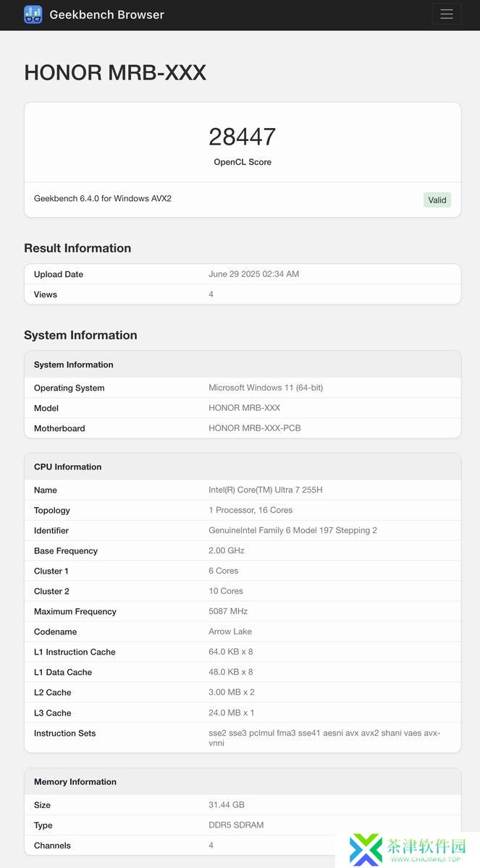Click the Base Frequency value 2.00 GHz
This screenshot has height=868, width=480.
click(x=227, y=550)
